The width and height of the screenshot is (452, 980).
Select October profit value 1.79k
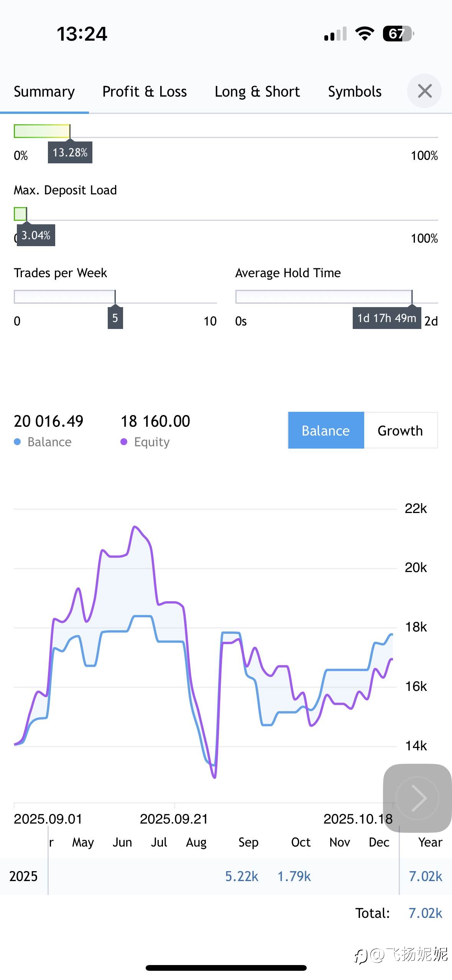294,876
